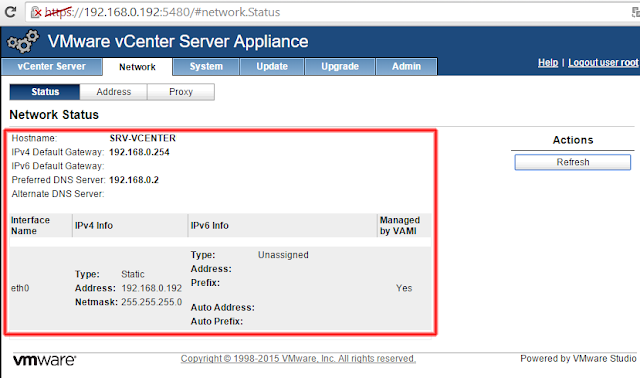Go to the Upgrade tab

pos(340,67)
